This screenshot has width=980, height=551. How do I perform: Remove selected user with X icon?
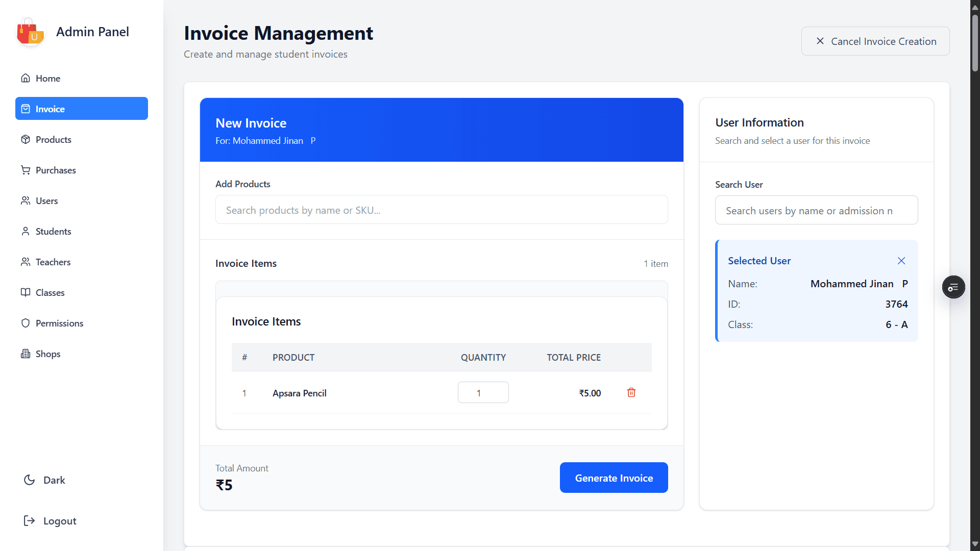click(x=901, y=261)
